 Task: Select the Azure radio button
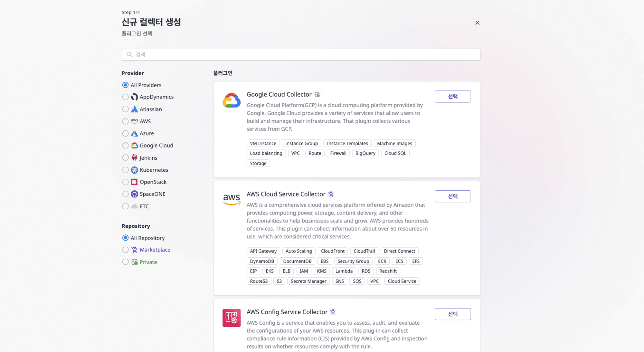(125, 133)
